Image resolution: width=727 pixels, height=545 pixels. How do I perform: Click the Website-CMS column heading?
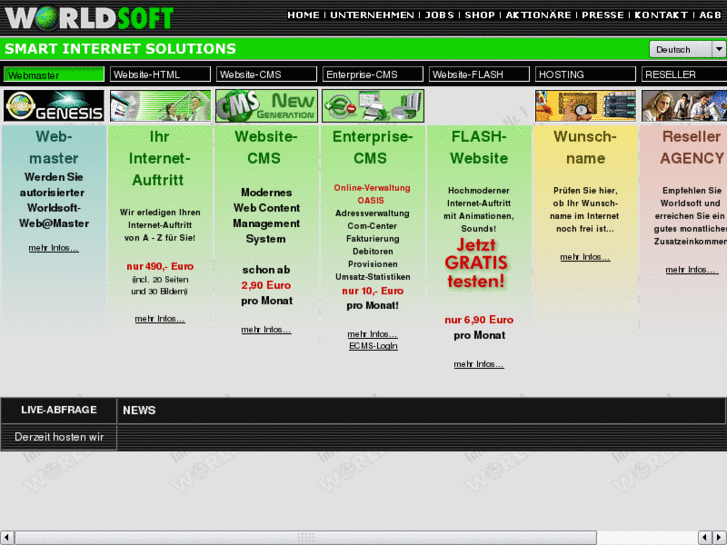tap(266, 147)
